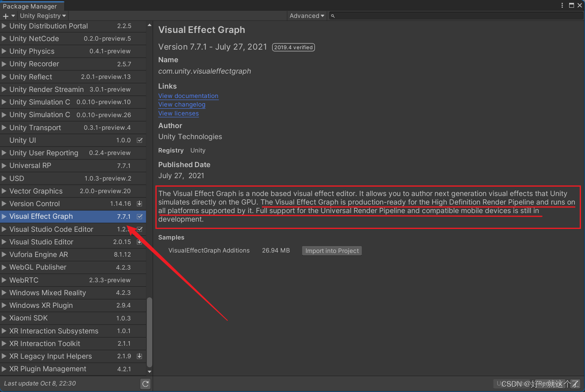Image resolution: width=585 pixels, height=392 pixels.
Task: Open View changelog link
Action: tap(182, 105)
